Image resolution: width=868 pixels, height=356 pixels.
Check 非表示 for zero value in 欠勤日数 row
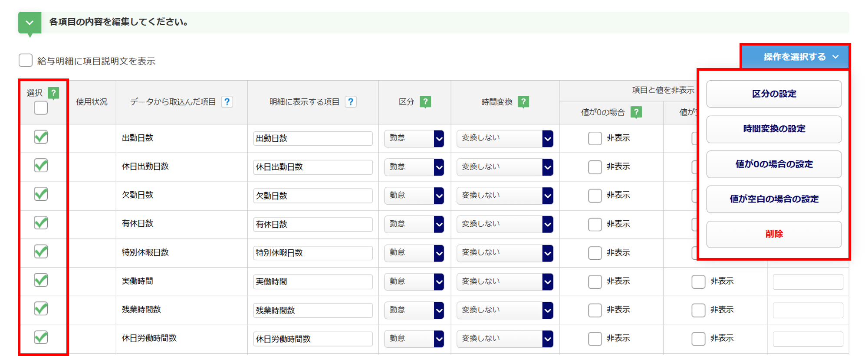click(x=595, y=196)
